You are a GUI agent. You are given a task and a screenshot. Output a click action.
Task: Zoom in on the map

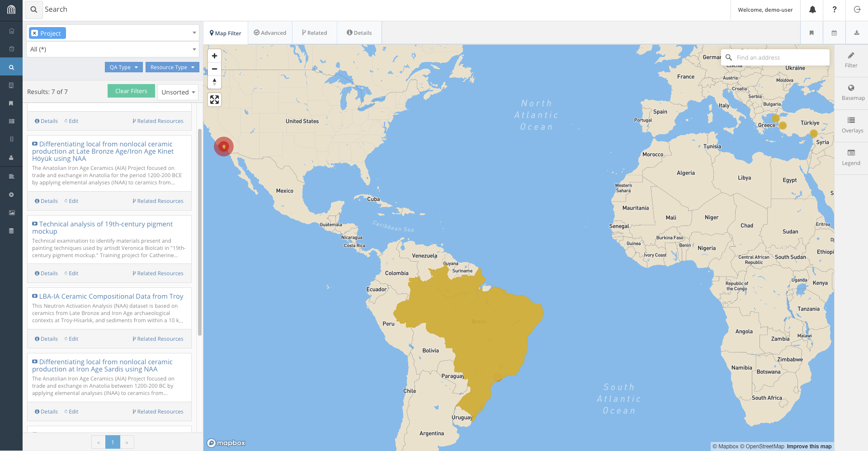(x=214, y=56)
